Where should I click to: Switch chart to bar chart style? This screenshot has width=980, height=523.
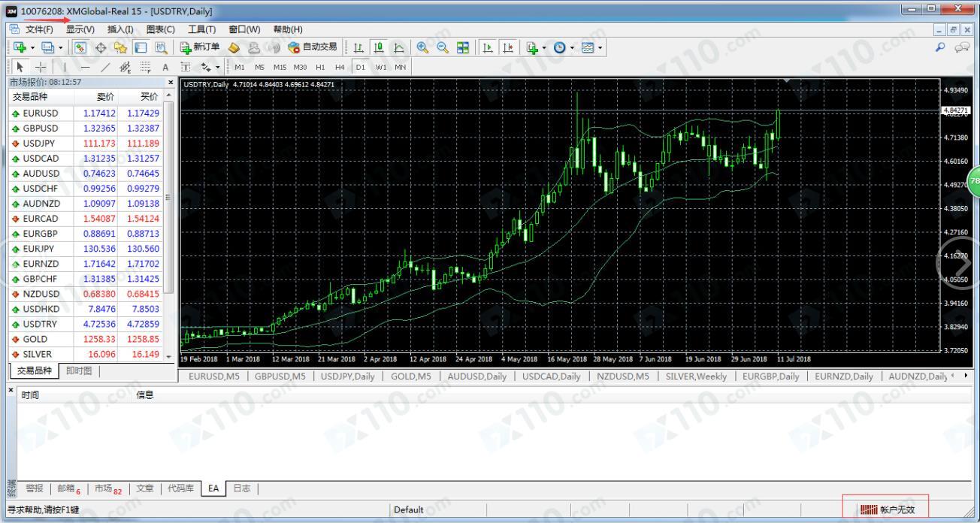click(359, 47)
